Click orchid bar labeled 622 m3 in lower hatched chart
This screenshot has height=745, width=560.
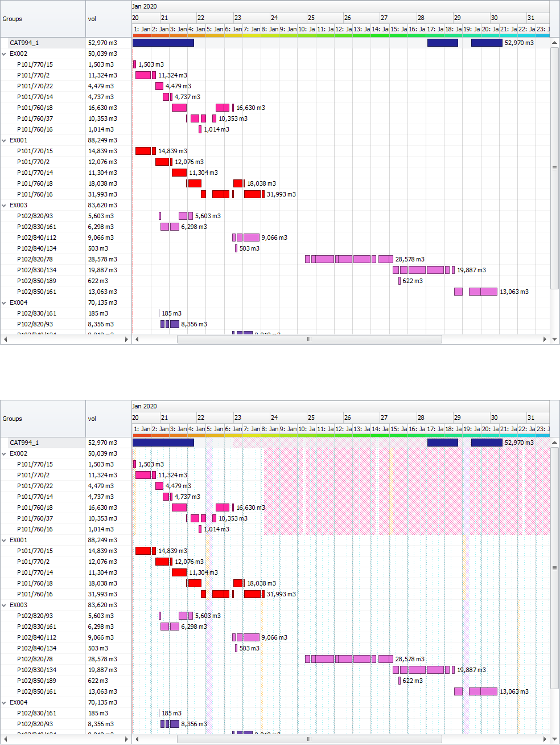pos(400,681)
